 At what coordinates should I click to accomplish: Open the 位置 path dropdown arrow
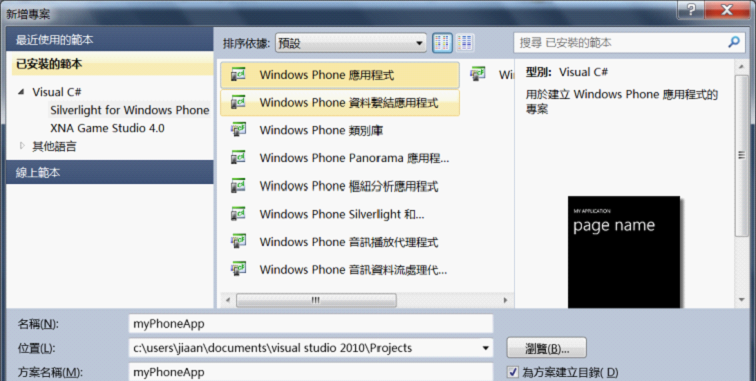coord(486,348)
